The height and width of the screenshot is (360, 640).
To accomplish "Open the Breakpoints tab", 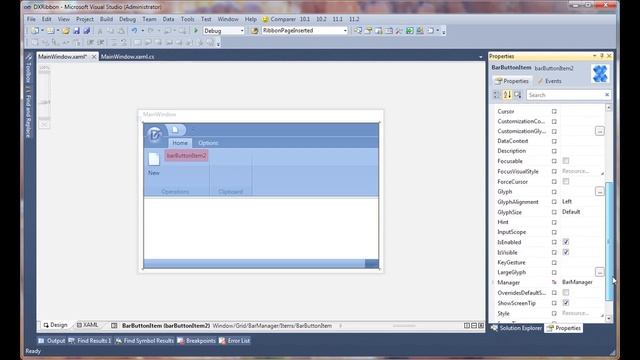I will coord(196,340).
